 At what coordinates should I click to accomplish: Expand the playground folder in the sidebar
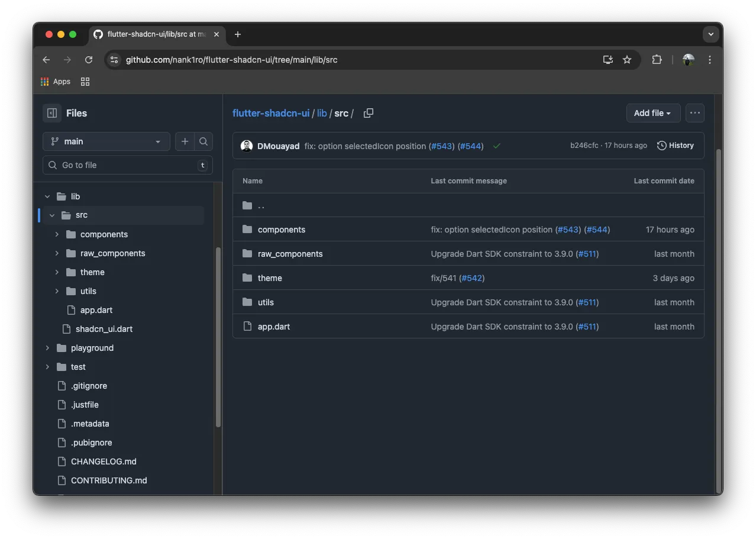click(47, 348)
